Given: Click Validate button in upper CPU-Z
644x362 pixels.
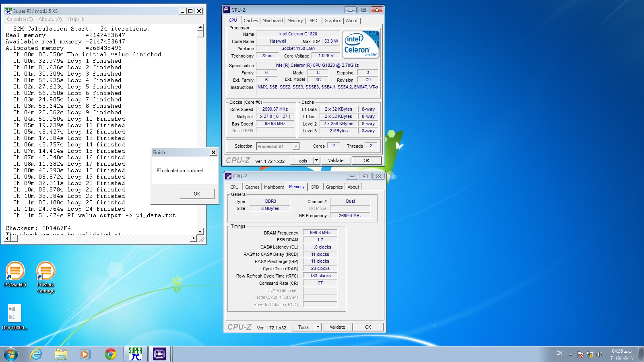Looking at the screenshot, I should click(336, 160).
